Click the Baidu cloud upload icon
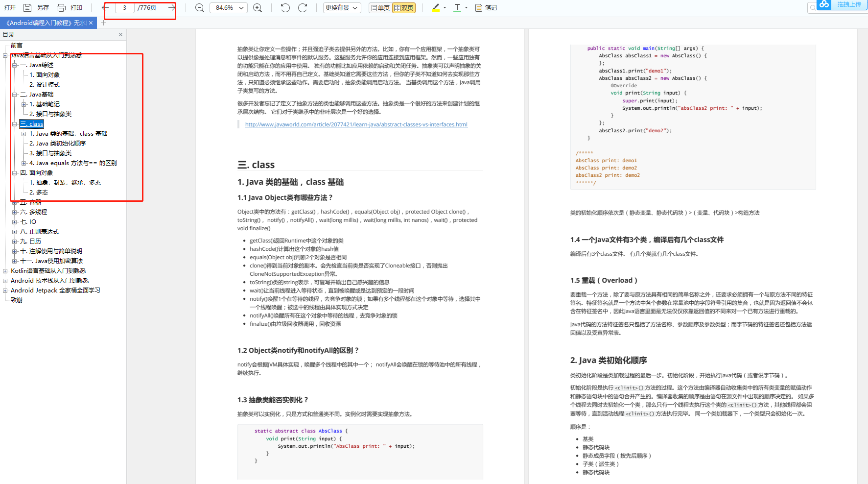This screenshot has width=868, height=484. click(x=824, y=4)
